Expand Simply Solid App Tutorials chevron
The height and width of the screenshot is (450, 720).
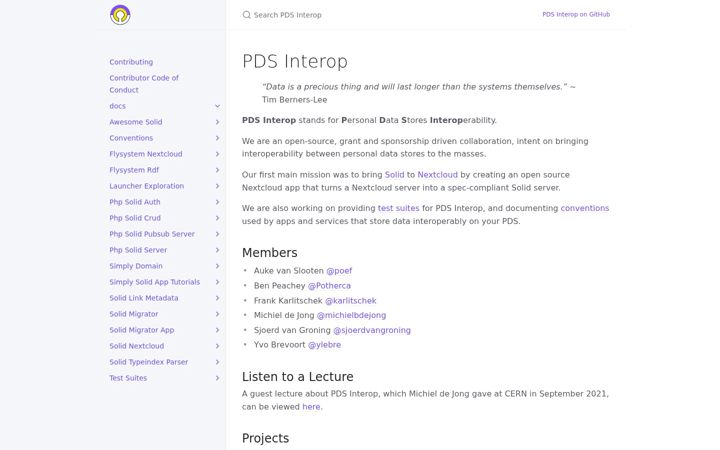[x=217, y=282]
